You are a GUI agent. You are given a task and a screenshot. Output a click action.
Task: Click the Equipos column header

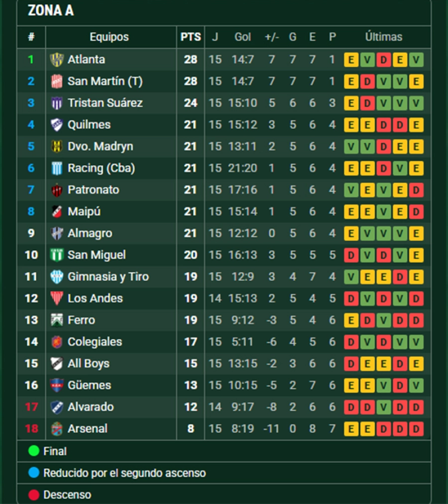(x=109, y=37)
